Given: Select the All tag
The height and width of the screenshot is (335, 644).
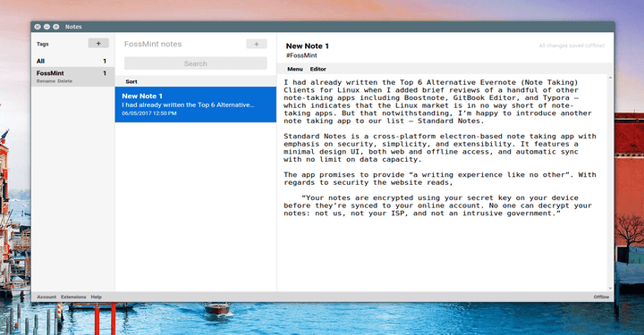Looking at the screenshot, I should [x=72, y=61].
